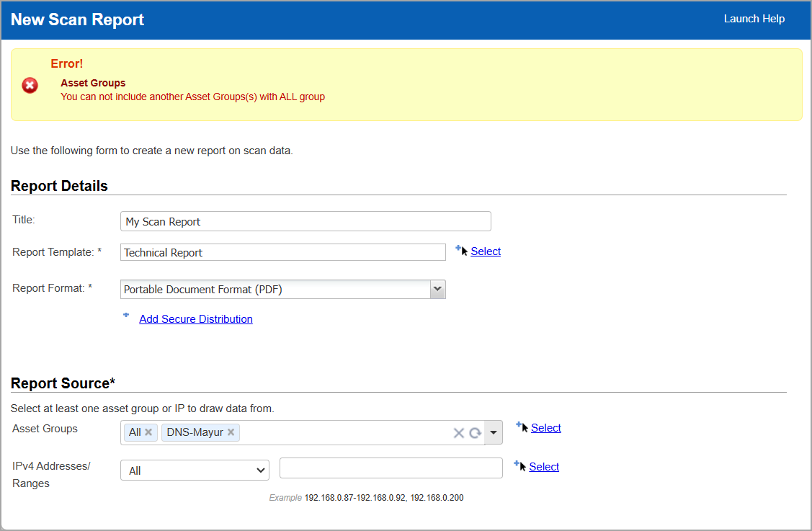Click the red error icon in the banner
This screenshot has height=531, width=812.
(30, 85)
